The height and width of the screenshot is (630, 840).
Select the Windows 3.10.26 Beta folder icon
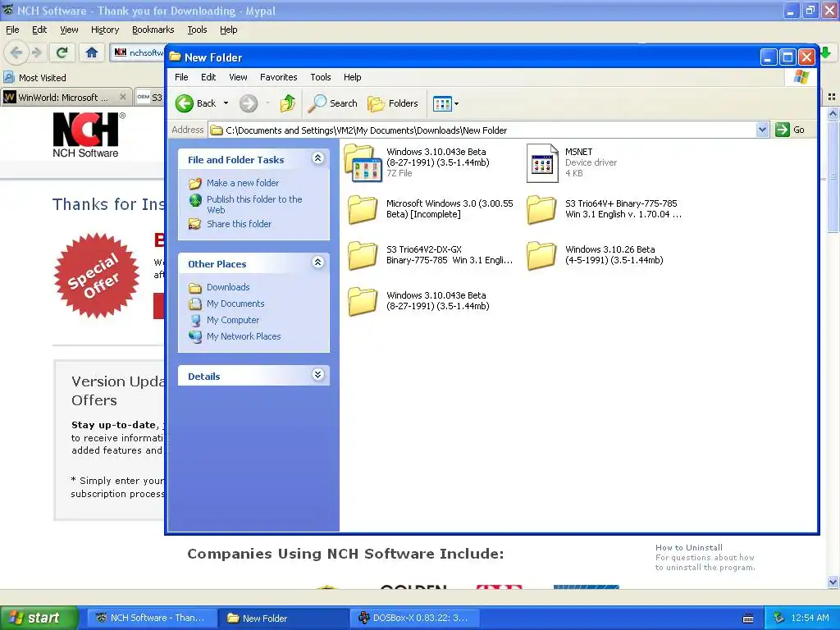click(x=541, y=255)
